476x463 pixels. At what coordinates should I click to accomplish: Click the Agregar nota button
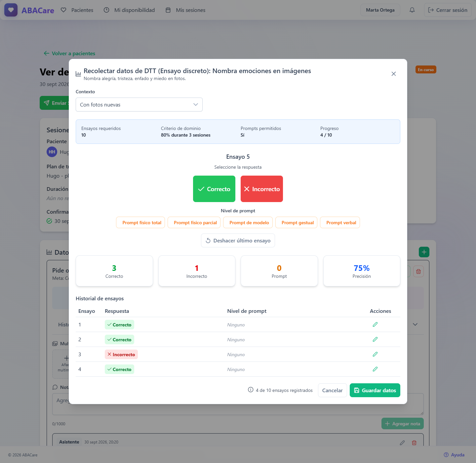403,424
